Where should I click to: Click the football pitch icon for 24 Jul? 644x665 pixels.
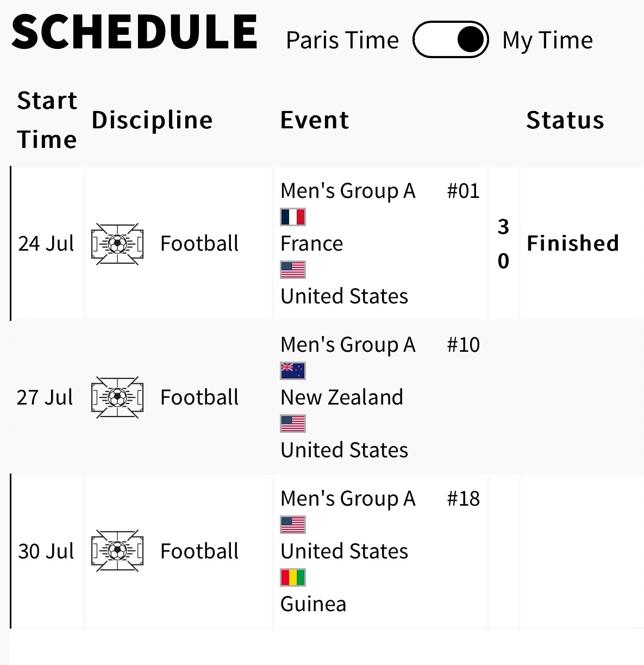117,244
